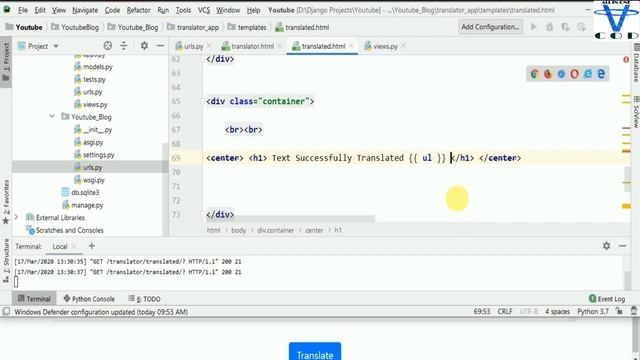Open tests.py in project tree
This screenshot has width=640, height=360.
point(90,79)
